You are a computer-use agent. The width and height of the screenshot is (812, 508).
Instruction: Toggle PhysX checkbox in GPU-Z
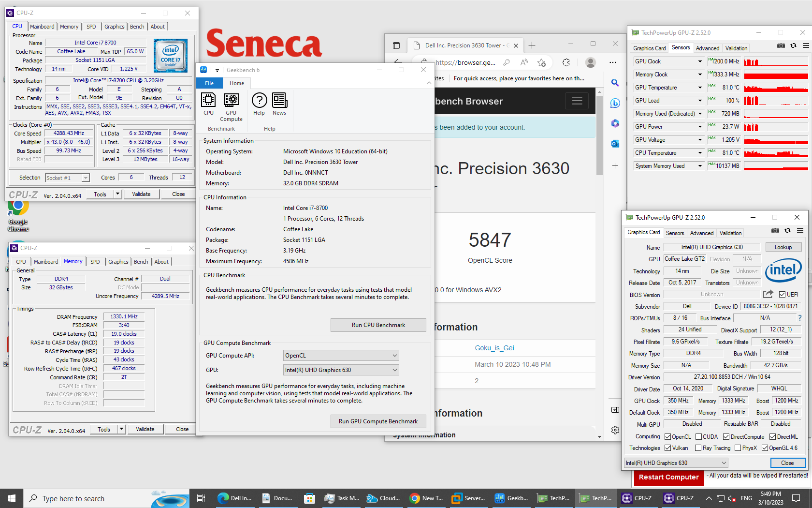point(738,448)
